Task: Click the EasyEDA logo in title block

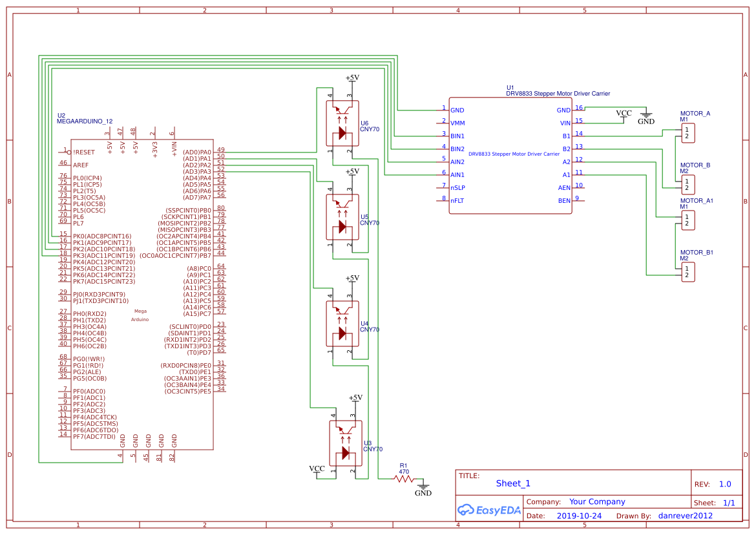Action: pyautogui.click(x=489, y=510)
